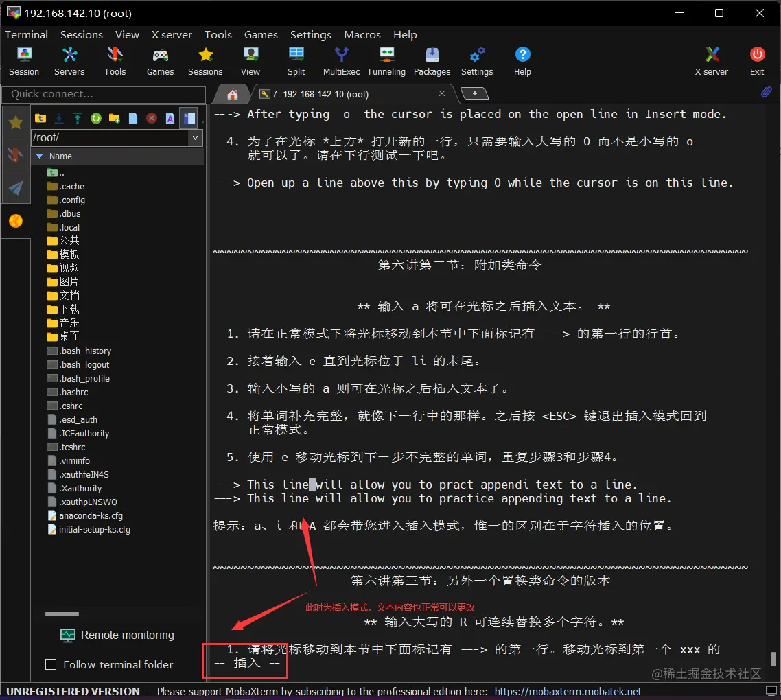
Task: Click the monitor icon in the status bar
Action: pos(771,691)
